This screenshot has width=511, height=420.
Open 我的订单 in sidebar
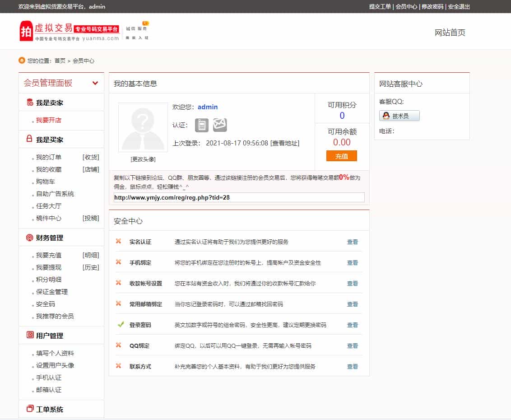pos(49,157)
